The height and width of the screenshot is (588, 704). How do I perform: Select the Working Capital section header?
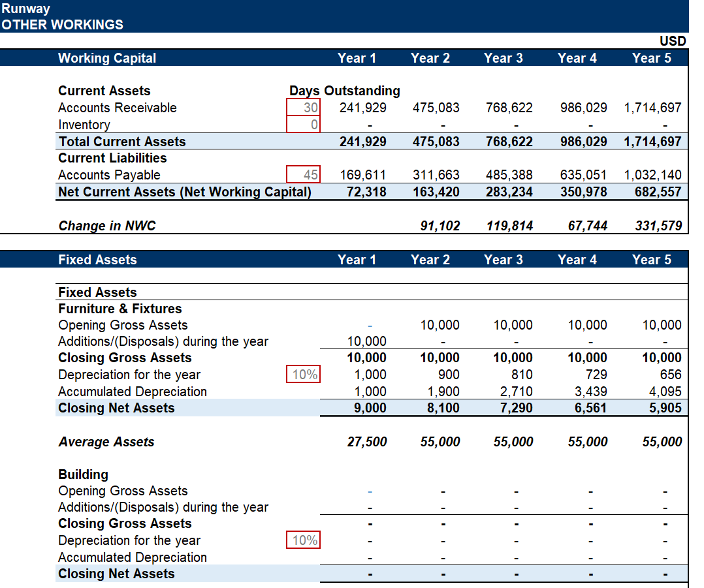coord(107,58)
